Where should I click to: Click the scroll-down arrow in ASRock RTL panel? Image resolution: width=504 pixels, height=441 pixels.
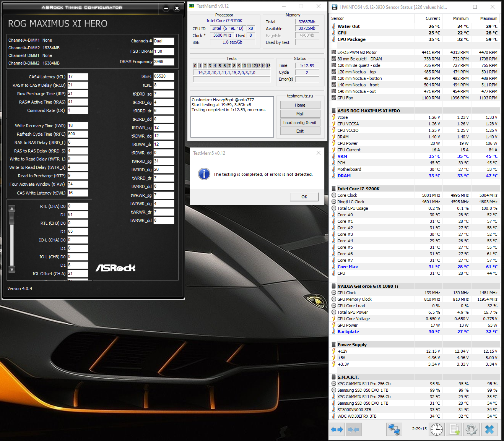12,269
